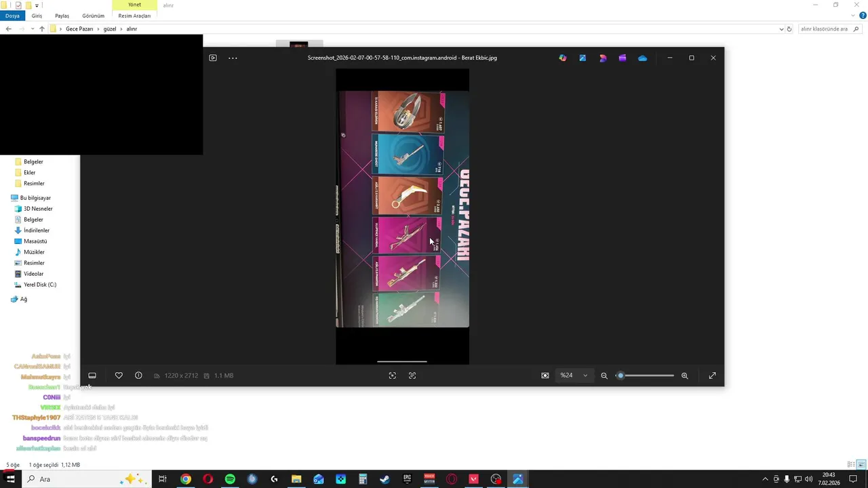Open Google Chrome from taskbar
Image resolution: width=868 pixels, height=488 pixels.
click(186, 479)
